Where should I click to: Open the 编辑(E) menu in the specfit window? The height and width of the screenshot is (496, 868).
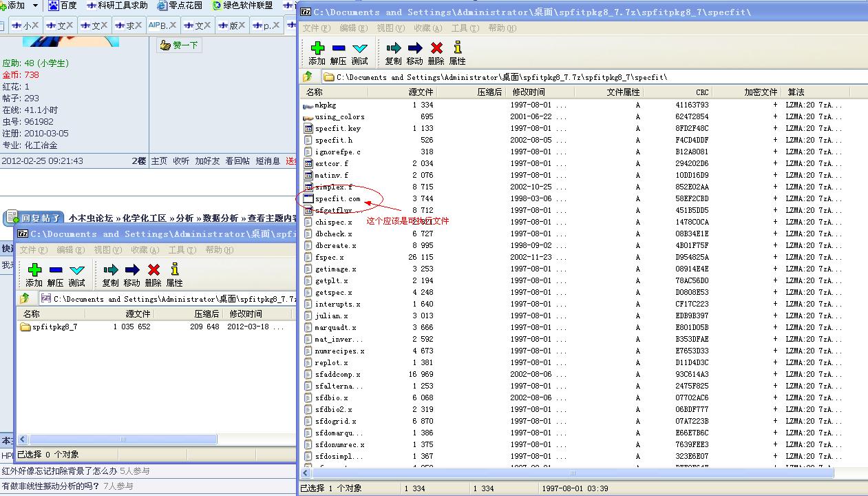point(354,28)
